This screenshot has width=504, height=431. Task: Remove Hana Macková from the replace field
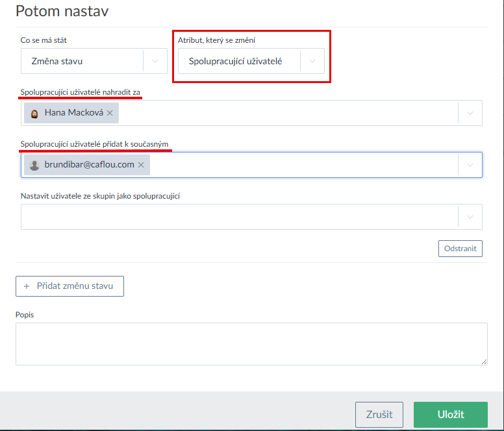[110, 113]
